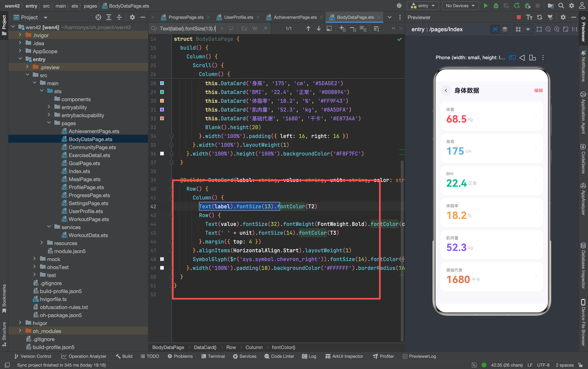Viewport: 588px width, 369px height.
Task: Go to the previous search occurrence
Action: [x=308, y=29]
